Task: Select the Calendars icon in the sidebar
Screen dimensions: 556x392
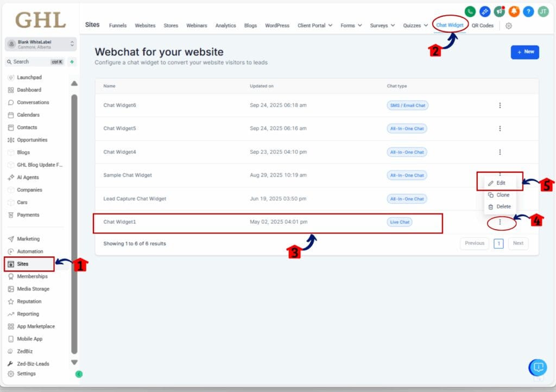Action: click(x=12, y=115)
